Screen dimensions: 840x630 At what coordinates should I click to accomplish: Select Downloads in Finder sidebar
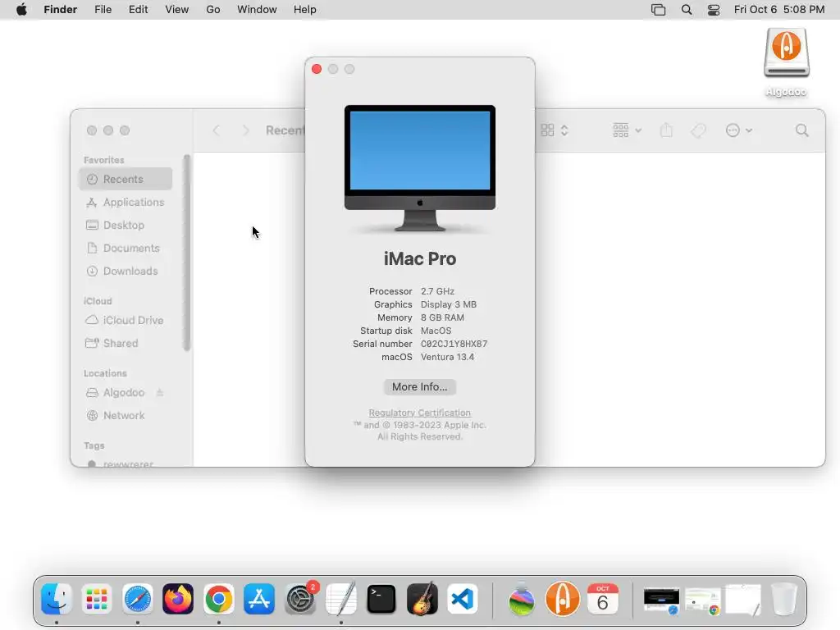(126, 271)
